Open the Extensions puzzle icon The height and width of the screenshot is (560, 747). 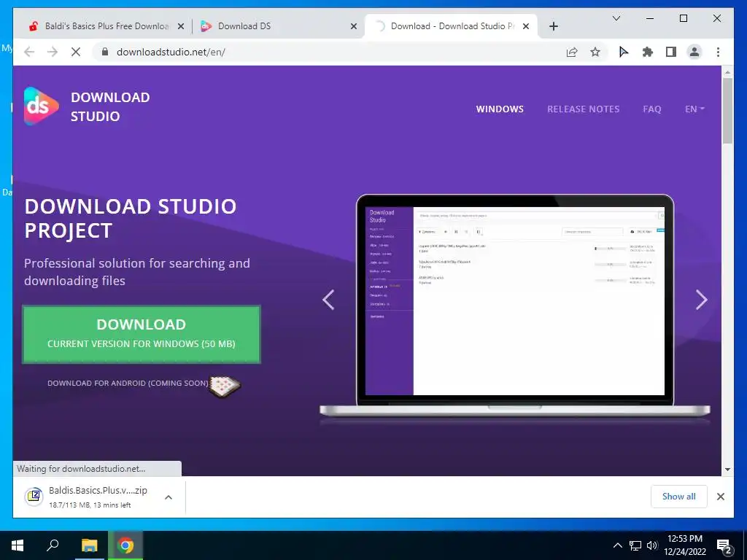pos(648,52)
